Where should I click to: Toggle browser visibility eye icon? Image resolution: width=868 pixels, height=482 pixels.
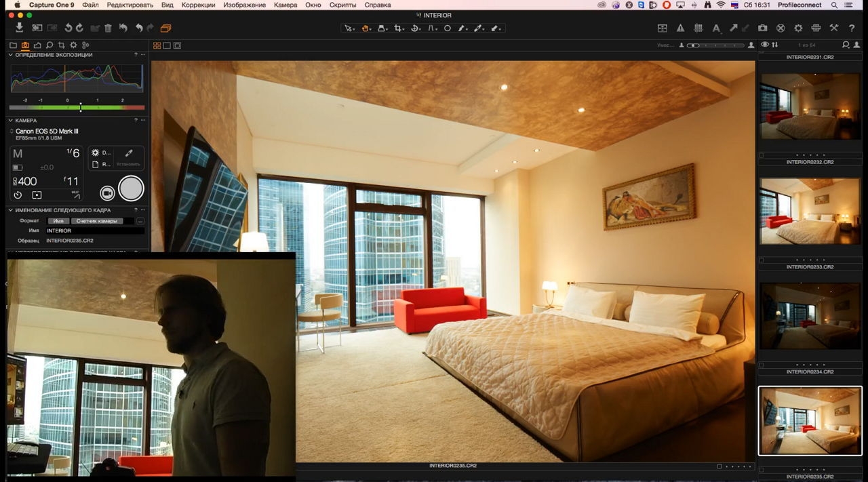point(765,45)
